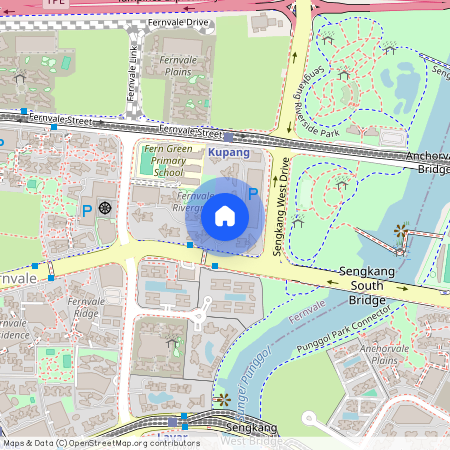Select the Fernvale Ridge label
Screen dimensions: 450x450
pyautogui.click(x=86, y=307)
